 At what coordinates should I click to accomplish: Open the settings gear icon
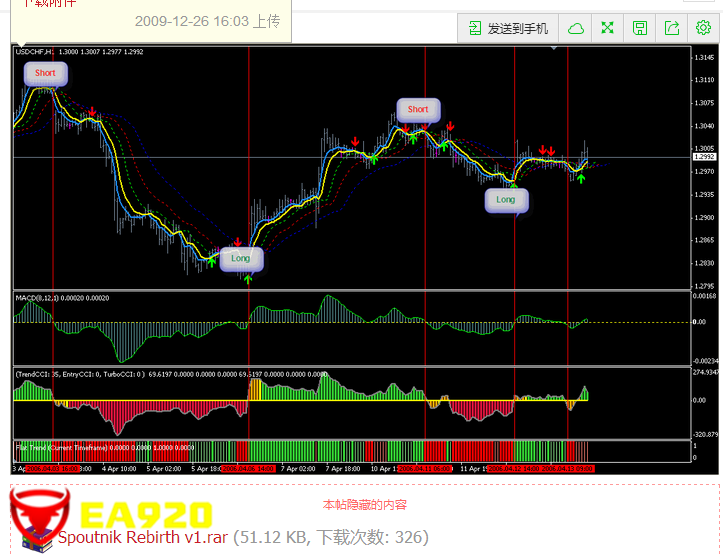point(703,28)
